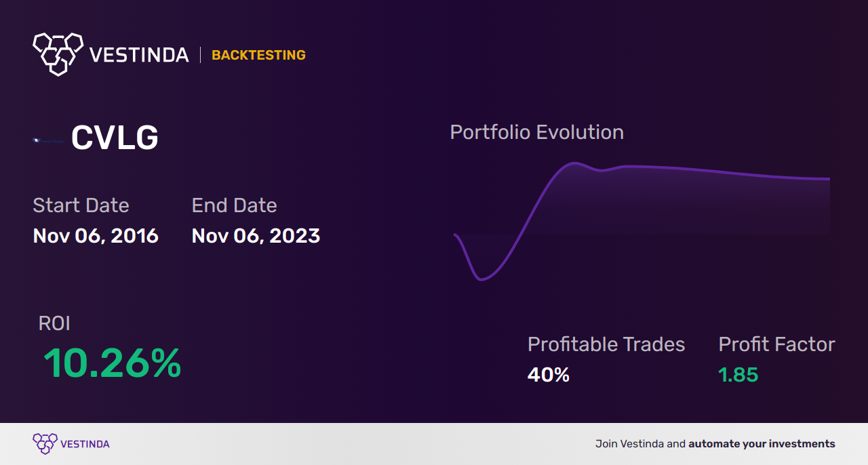This screenshot has width=868, height=465.
Task: Click the dip of the portfolio curve
Action: pos(482,279)
